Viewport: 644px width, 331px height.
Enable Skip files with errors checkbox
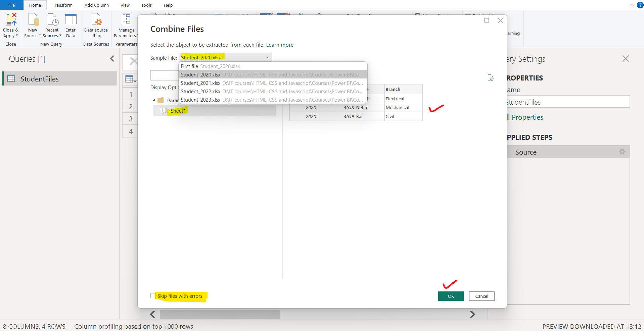153,296
